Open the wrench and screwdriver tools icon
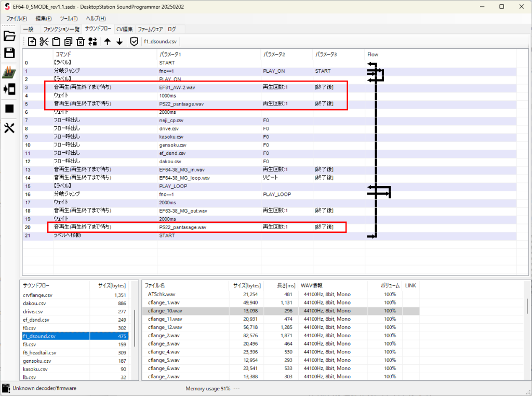The height and width of the screenshot is (396, 532). (x=9, y=128)
